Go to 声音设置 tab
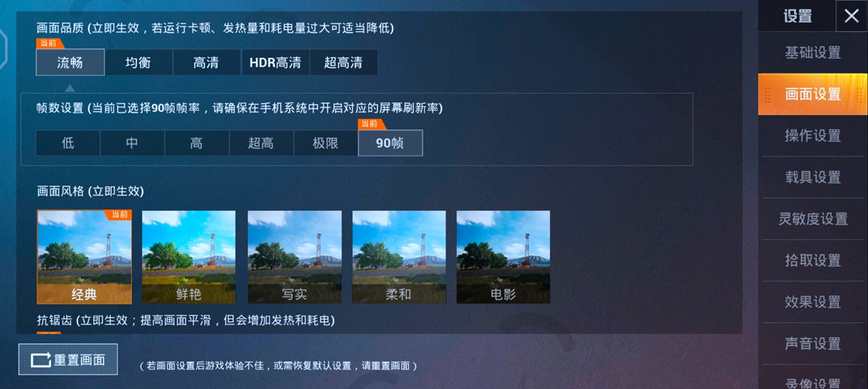The width and height of the screenshot is (868, 389). [x=813, y=344]
